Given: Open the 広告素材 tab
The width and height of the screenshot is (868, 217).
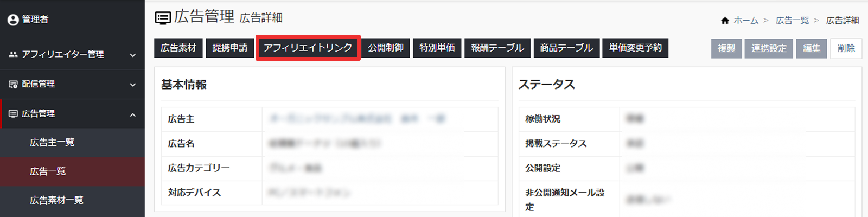Looking at the screenshot, I should pyautogui.click(x=178, y=48).
